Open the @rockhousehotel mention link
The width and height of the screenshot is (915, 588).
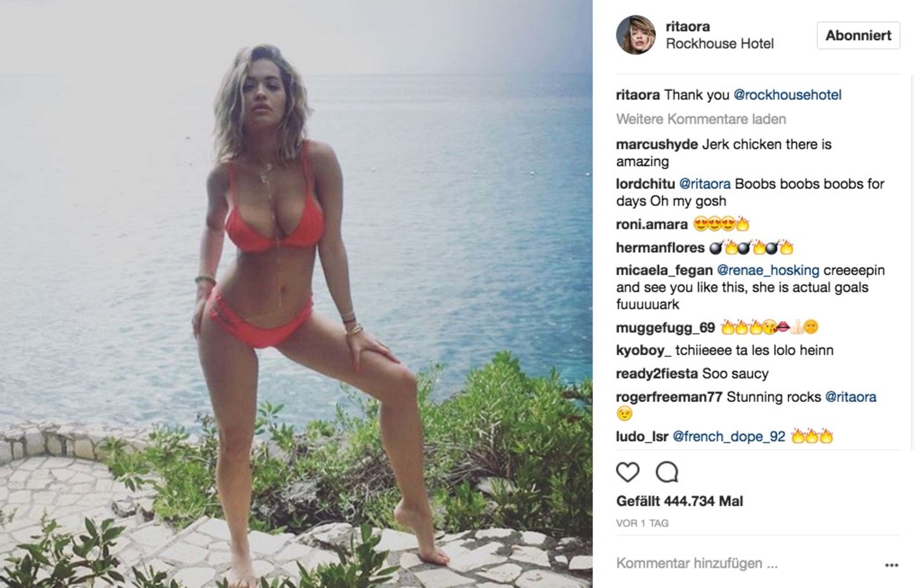pos(787,95)
